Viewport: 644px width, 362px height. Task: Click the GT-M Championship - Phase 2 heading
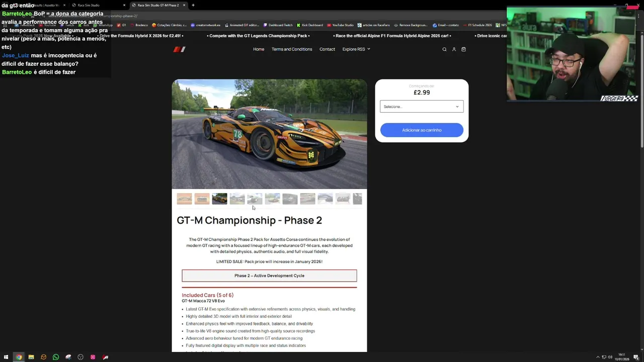click(249, 220)
